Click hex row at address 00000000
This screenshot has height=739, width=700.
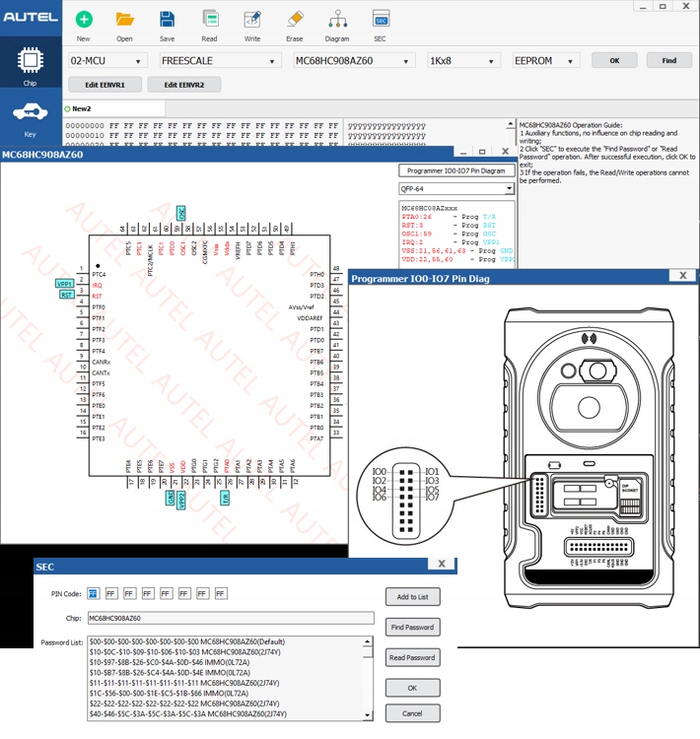(245, 126)
